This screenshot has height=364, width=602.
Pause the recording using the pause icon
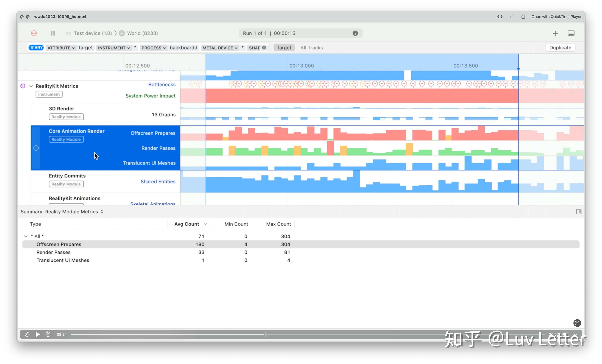(x=52, y=33)
